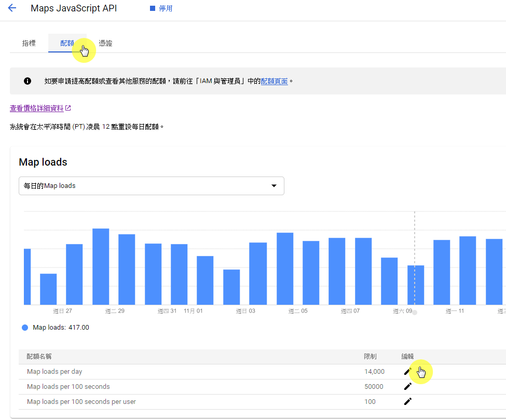Select Map loads per 100 seconds per user name

pos(81,402)
